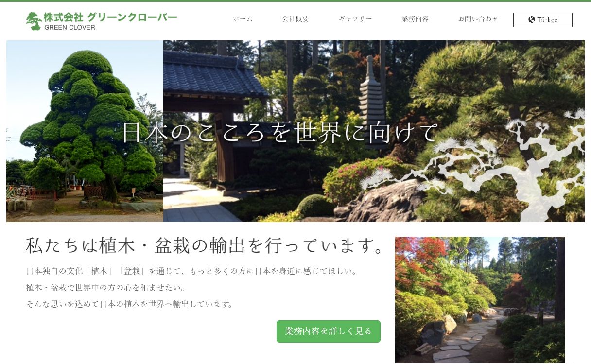Click the Green Clover bonsai tree logo icon
Viewport: 591px width, 364px height.
click(34, 21)
